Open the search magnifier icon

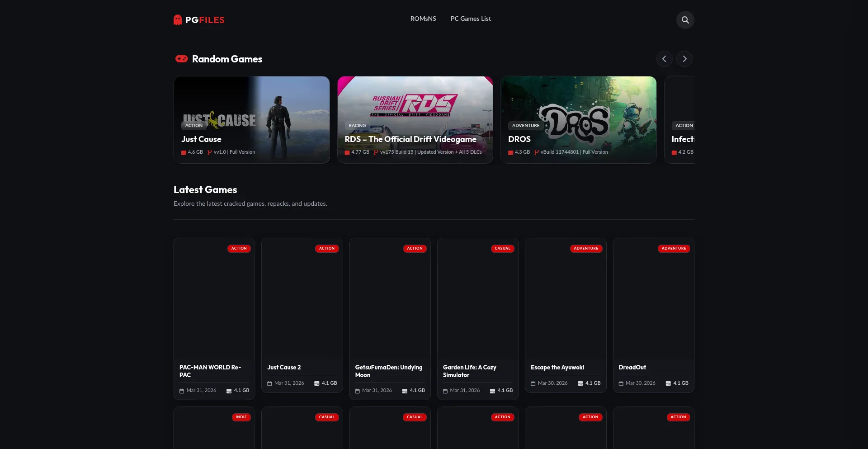[x=685, y=20]
